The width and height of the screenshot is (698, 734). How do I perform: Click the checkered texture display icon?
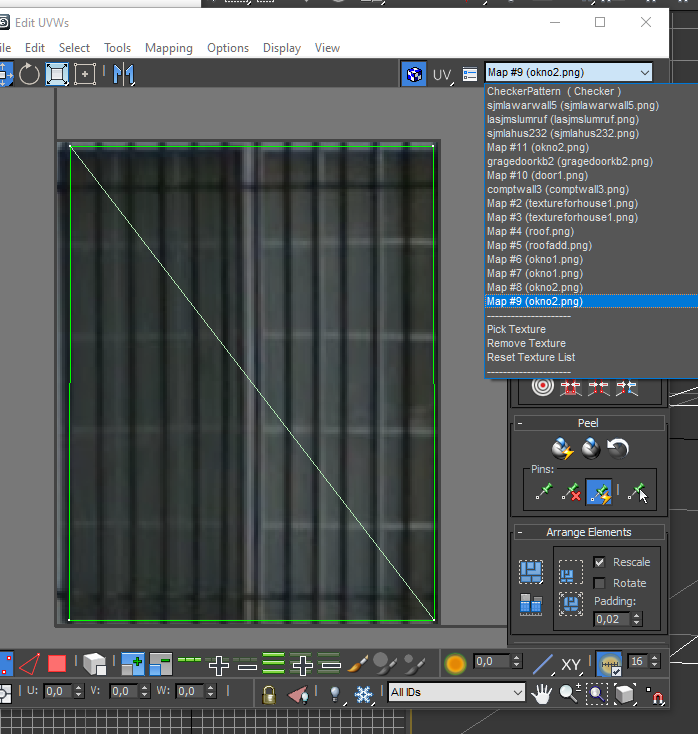[412, 73]
